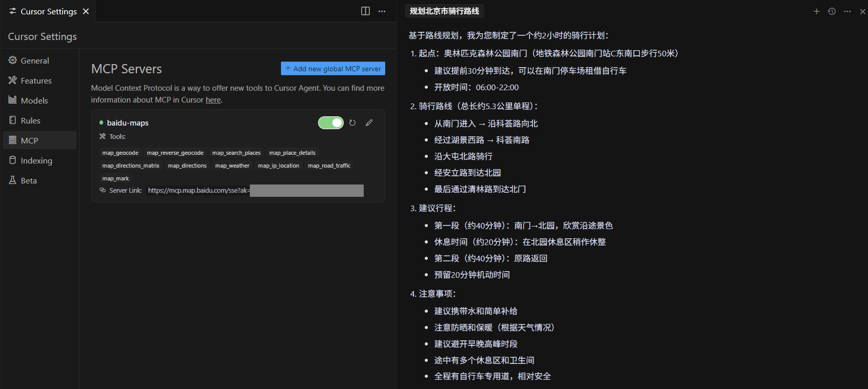Open Rules settings section
The height and width of the screenshot is (389, 868).
click(30, 120)
